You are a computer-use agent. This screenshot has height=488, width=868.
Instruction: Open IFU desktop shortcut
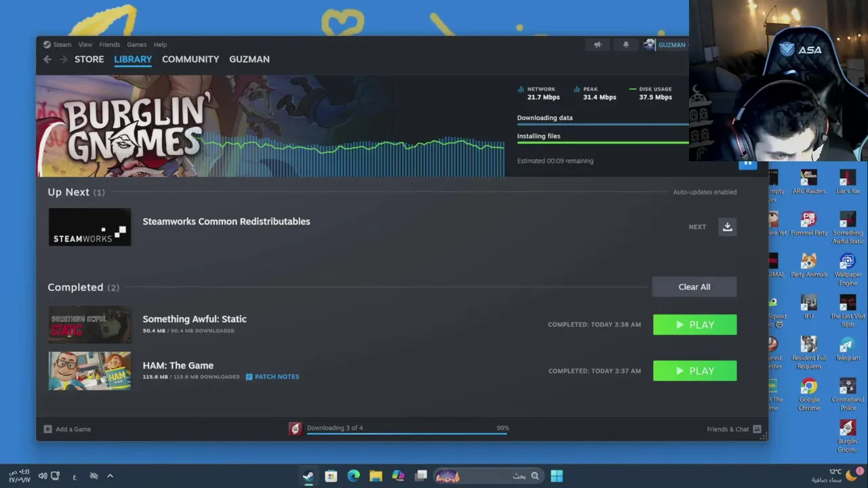click(x=808, y=307)
